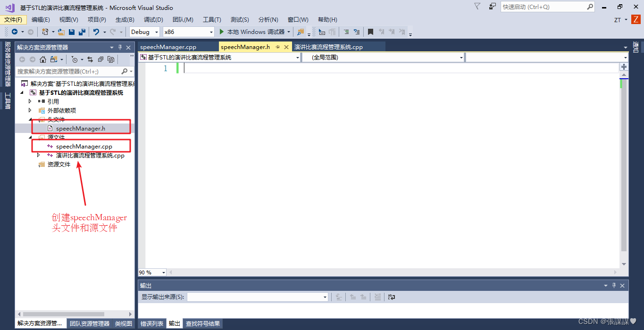Switch to 团队资源管理器 tab
The image size is (644, 330).
90,323
